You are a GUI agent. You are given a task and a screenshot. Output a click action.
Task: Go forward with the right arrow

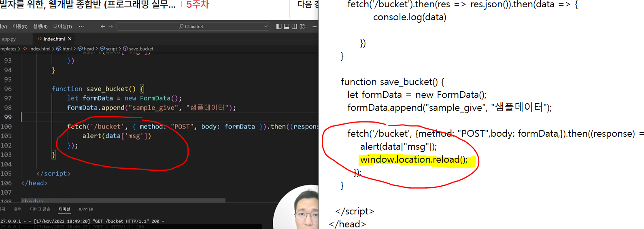pyautogui.click(x=111, y=26)
